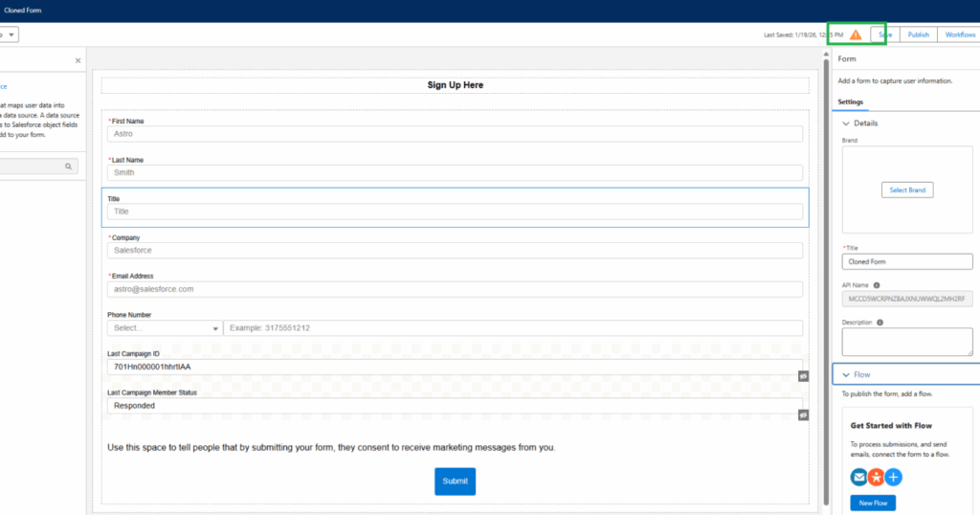Click the blue plus flow icon
The image size is (980, 515).
coord(894,478)
